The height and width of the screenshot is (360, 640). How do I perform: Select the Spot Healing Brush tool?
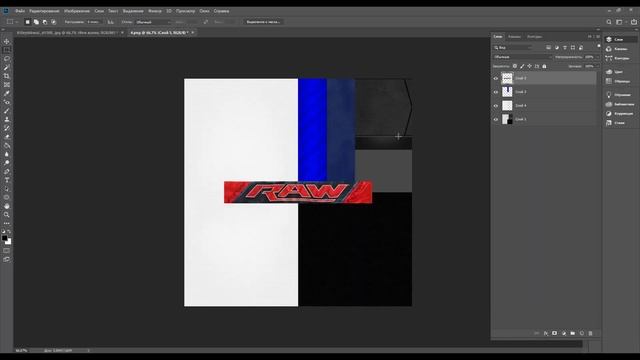click(7, 102)
